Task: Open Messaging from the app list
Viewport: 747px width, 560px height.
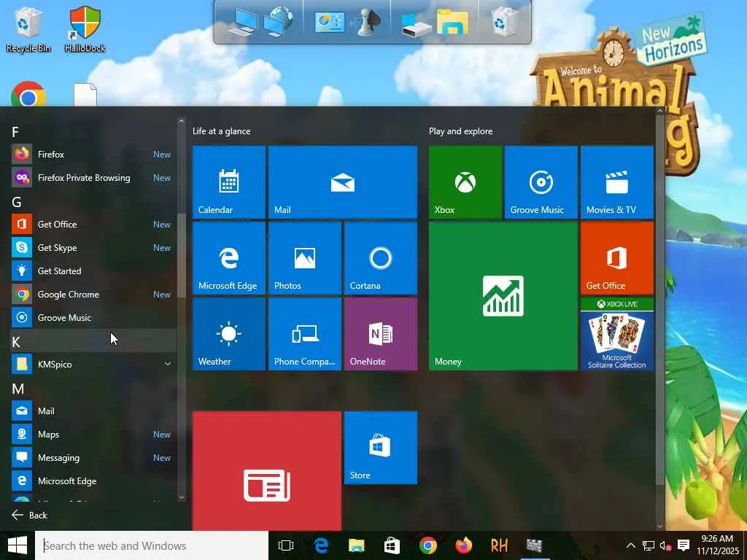Action: click(93, 458)
